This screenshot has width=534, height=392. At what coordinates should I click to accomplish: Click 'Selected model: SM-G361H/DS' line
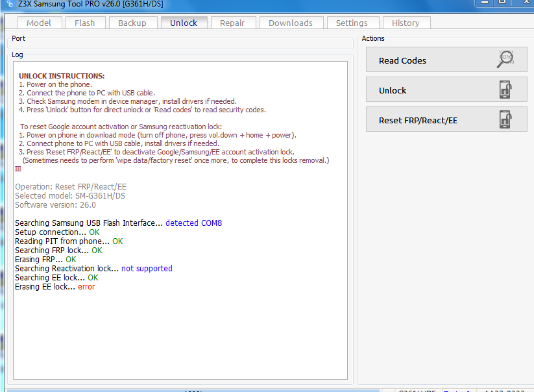70,196
